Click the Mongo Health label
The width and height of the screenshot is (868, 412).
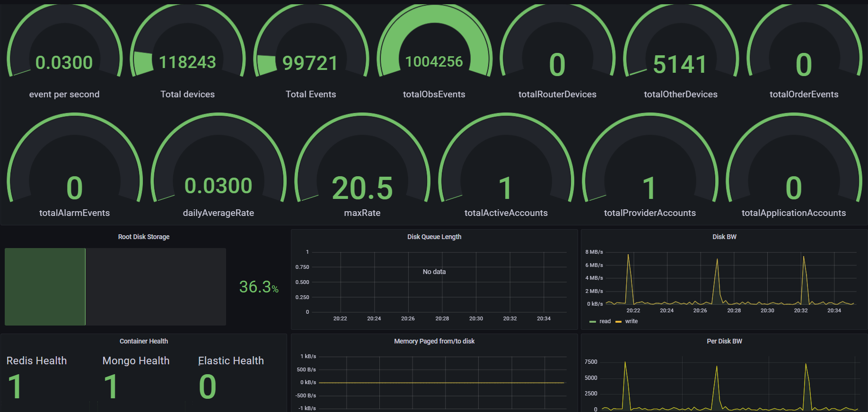(x=136, y=361)
